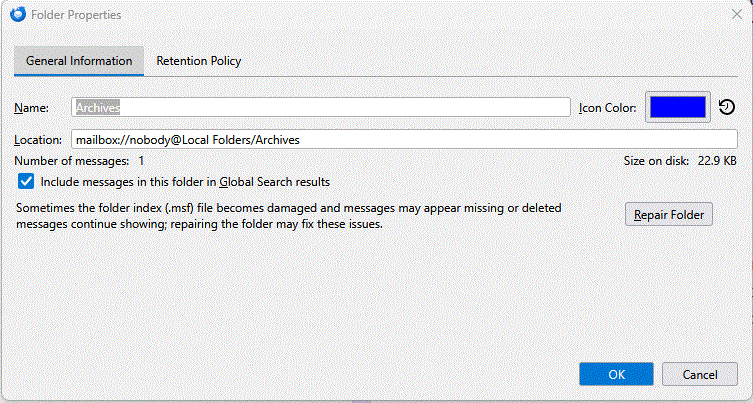
Task: Click the 22.9 KB size value
Action: click(717, 160)
